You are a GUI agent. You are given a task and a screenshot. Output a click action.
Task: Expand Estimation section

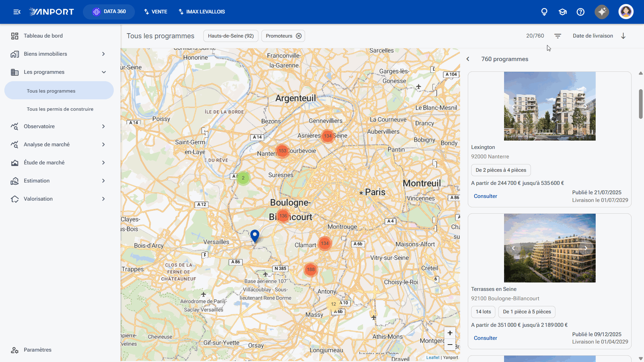coord(59,181)
